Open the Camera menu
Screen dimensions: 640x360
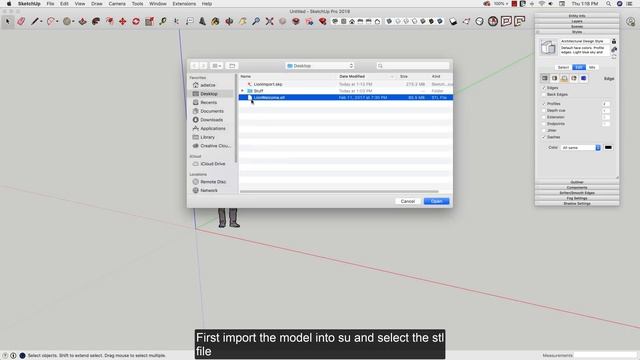point(117,4)
